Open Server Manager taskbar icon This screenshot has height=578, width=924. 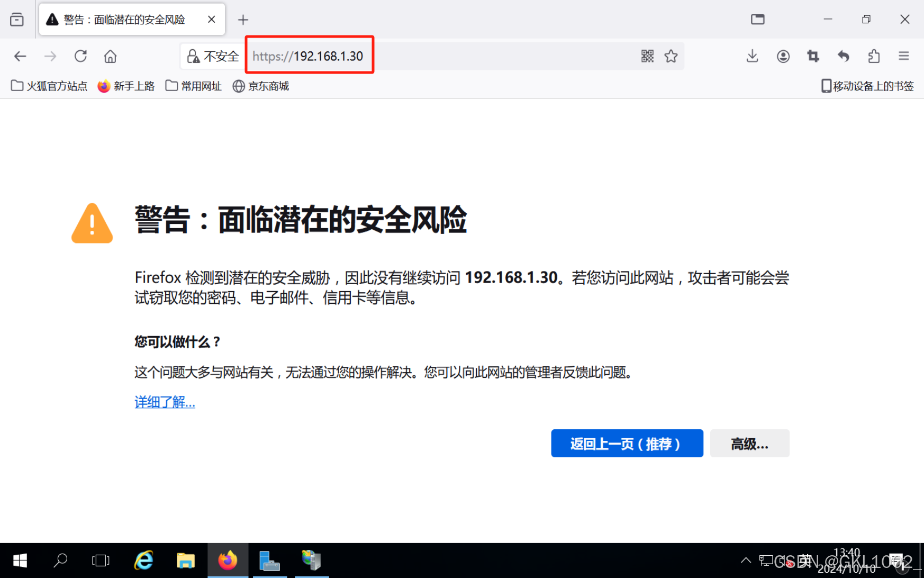coord(269,561)
